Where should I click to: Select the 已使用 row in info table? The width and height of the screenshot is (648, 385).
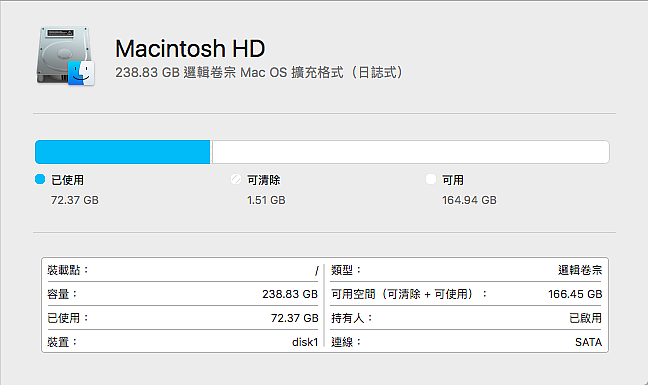183,318
